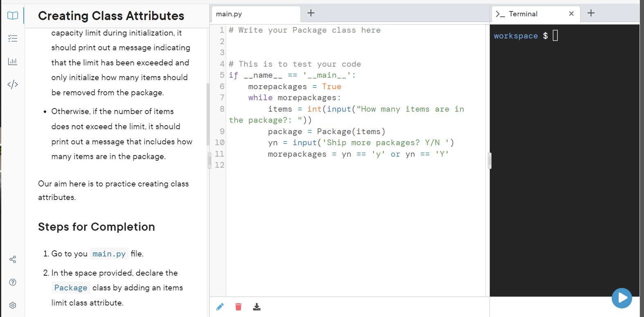The width and height of the screenshot is (644, 317).
Task: Click the 'Steps for Completion' heading
Action: [96, 227]
